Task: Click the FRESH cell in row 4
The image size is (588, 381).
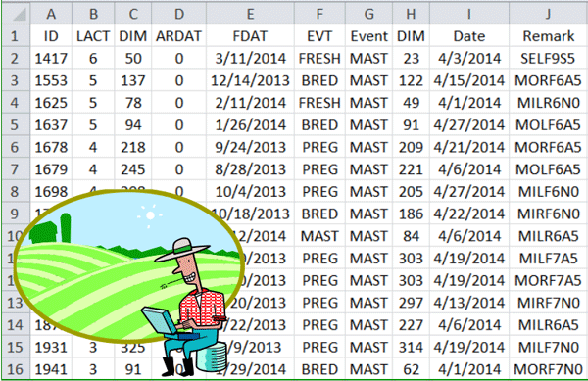Action: 319,103
